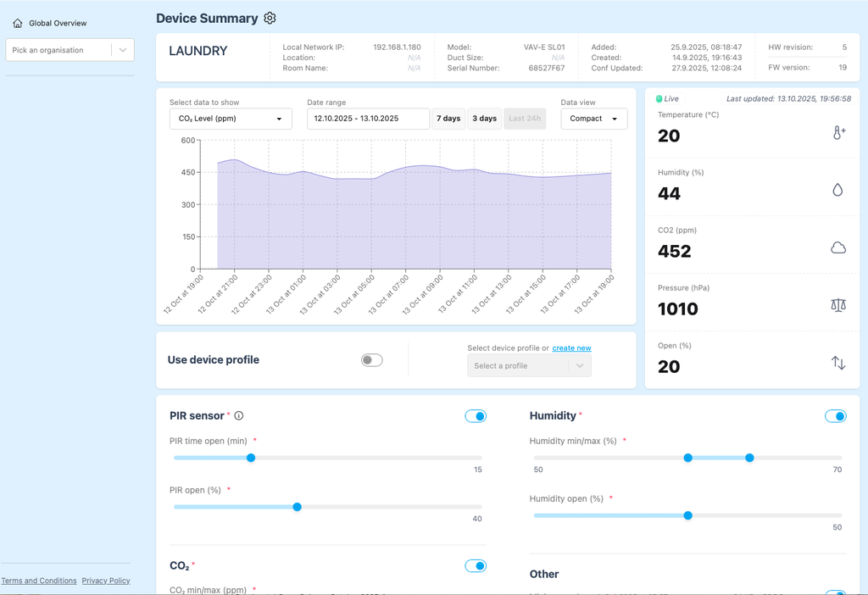This screenshot has width=868, height=595.
Task: Click the CO2 cloud icon
Action: pyautogui.click(x=837, y=247)
